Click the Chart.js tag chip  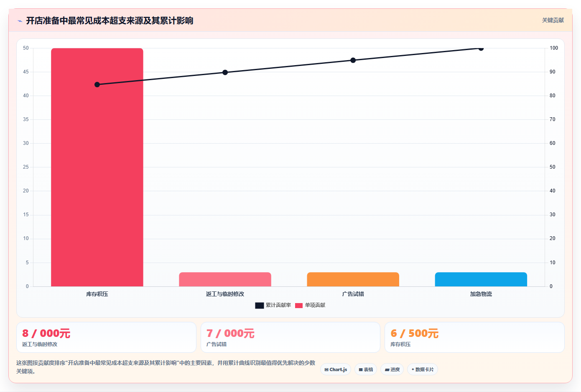[336, 369]
